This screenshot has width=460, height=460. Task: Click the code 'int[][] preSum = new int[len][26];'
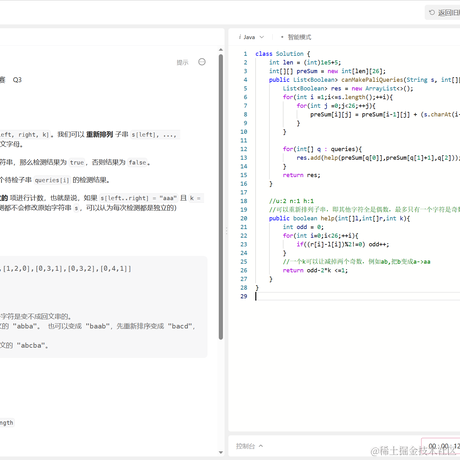(x=327, y=71)
